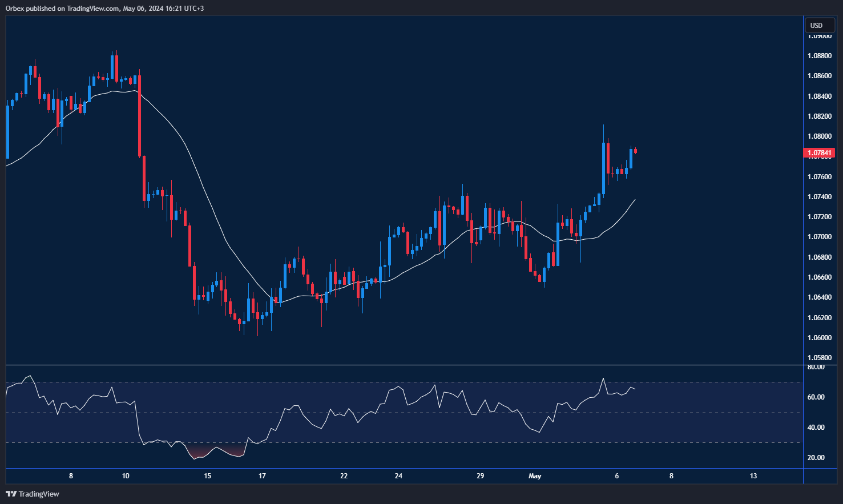Click the 10 date label on time axis
Screen dimensions: 843x504
(x=126, y=476)
